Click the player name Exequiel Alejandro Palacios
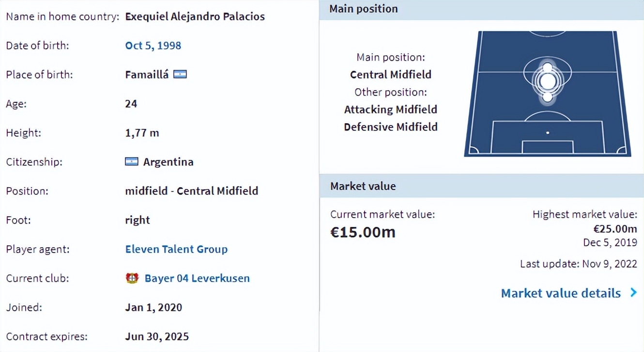Image resolution: width=644 pixels, height=352 pixels. pos(195,16)
